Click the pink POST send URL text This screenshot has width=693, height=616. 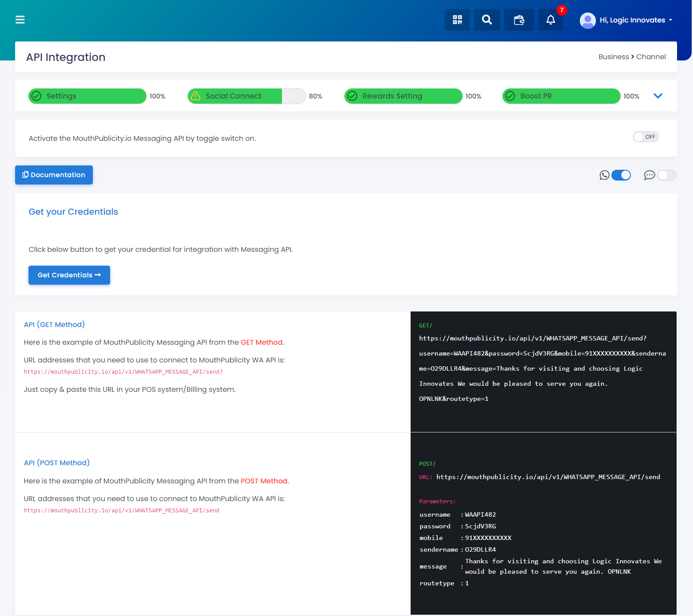pos(121,511)
